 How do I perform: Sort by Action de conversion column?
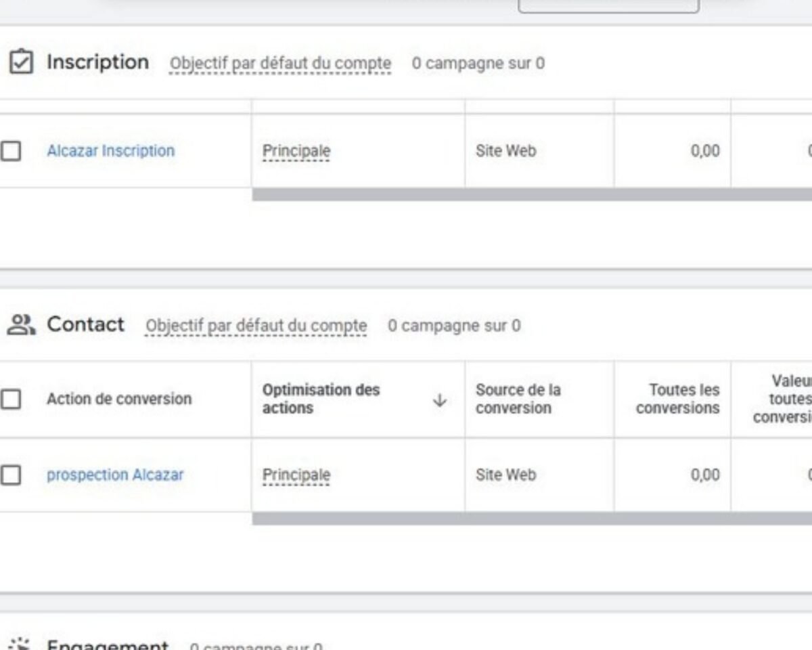119,399
